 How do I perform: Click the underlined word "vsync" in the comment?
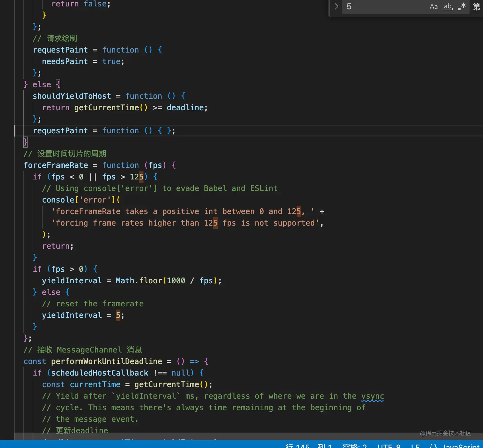pyautogui.click(x=373, y=396)
